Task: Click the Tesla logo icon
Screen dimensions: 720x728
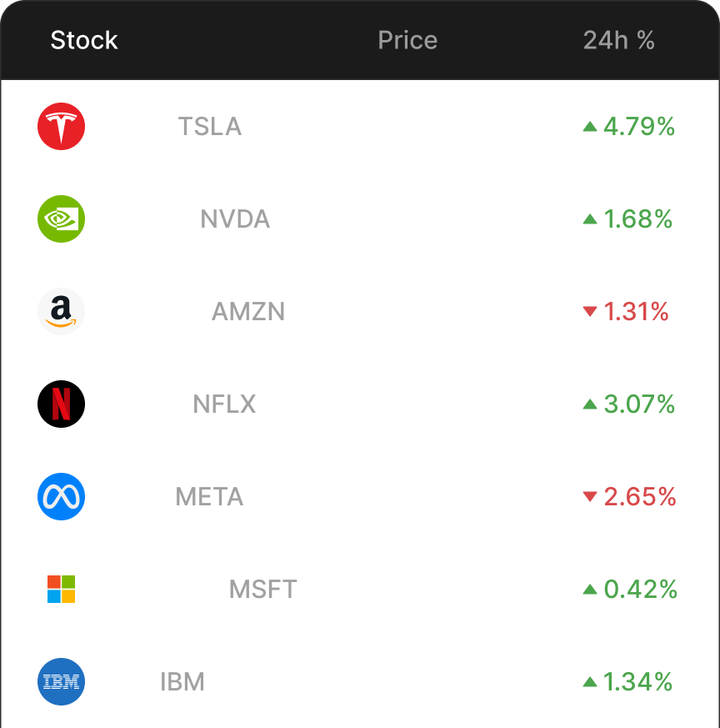Action: click(62, 127)
